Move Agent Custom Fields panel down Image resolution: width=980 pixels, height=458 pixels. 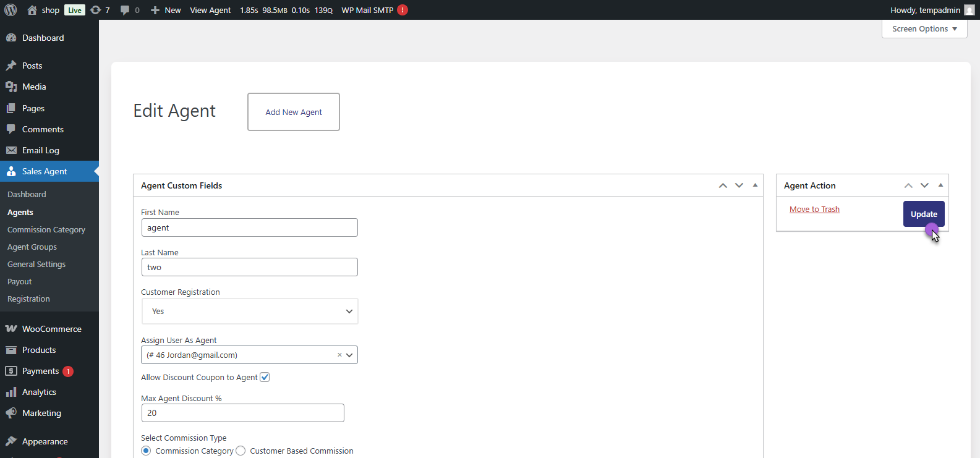739,185
